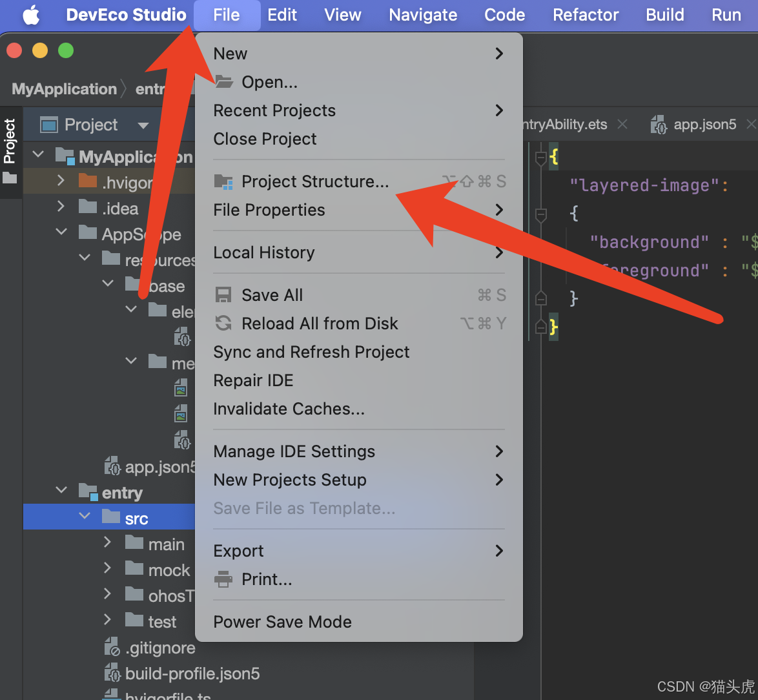Click the folder icon under Project side tab

[10, 178]
